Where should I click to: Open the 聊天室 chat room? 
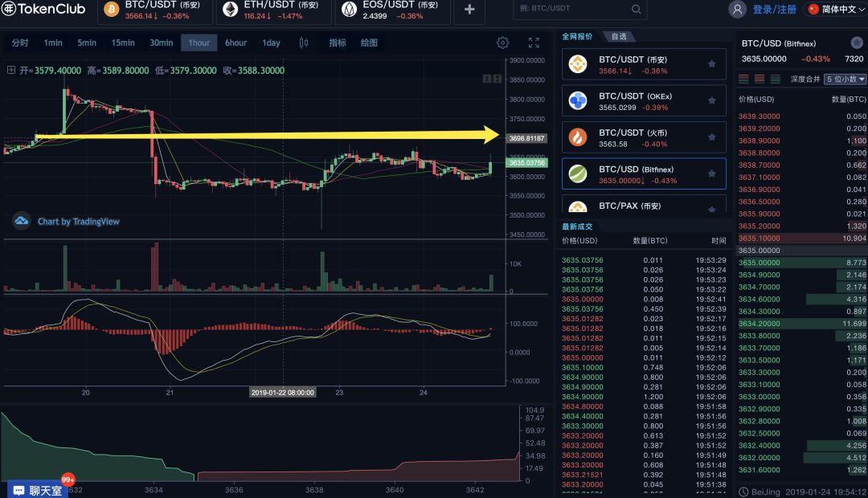coord(38,490)
